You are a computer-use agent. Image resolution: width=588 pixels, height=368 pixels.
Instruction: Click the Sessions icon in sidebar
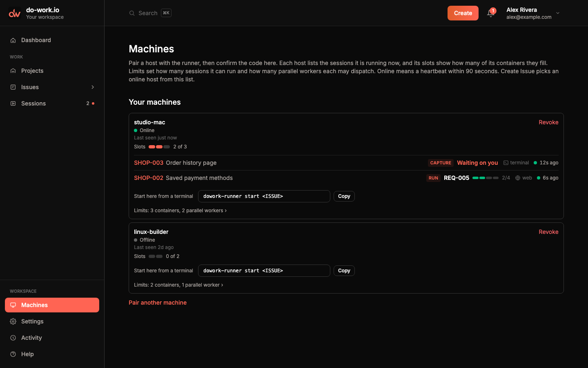click(x=13, y=103)
